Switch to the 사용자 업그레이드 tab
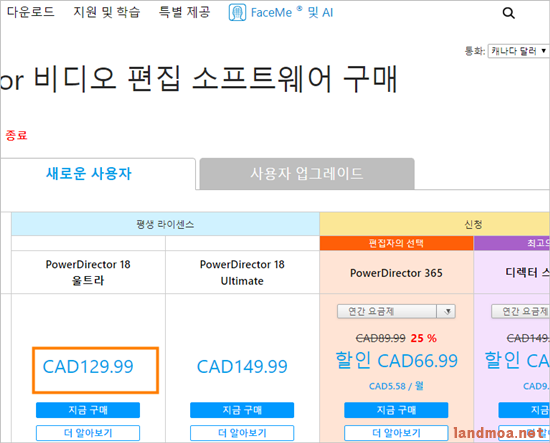 [307, 174]
